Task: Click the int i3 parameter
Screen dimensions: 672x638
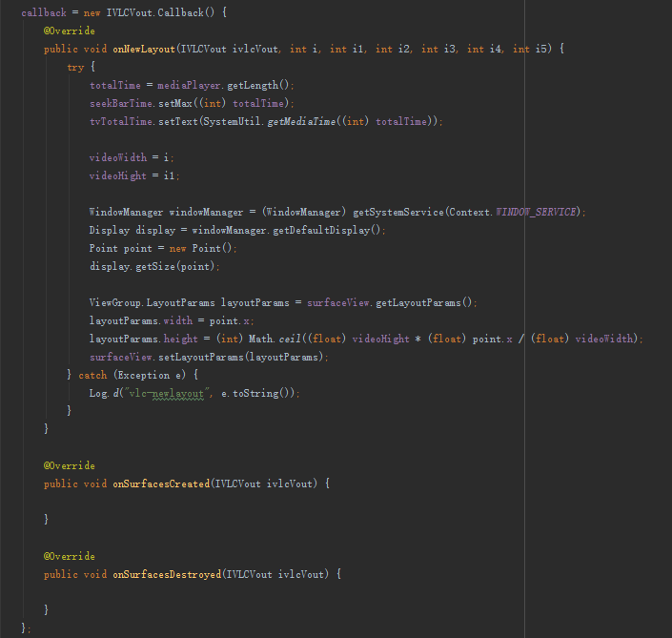Action: click(x=438, y=50)
